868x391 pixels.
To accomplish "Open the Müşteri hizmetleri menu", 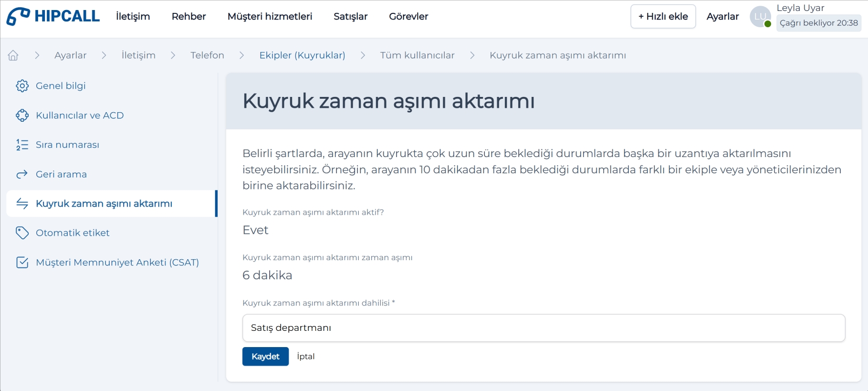I will tap(270, 17).
